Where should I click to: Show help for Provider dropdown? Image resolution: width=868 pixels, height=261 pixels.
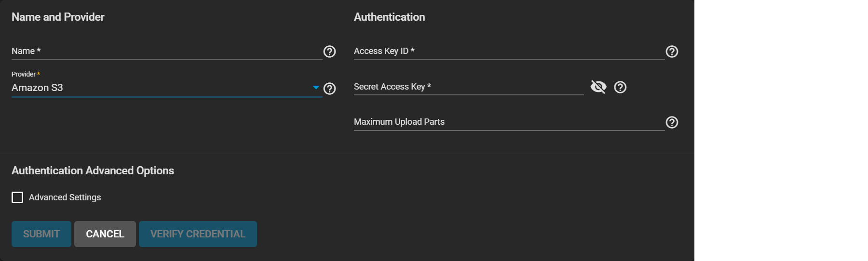329,89
